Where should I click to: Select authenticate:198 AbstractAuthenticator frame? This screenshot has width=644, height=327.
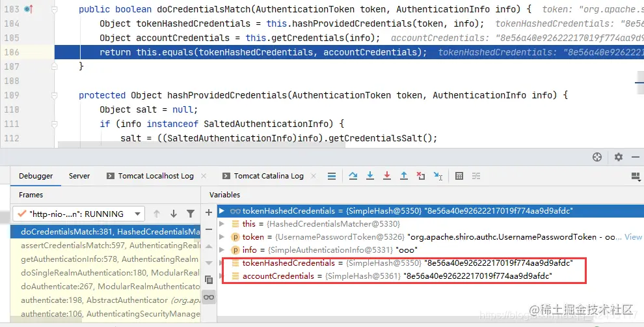pyautogui.click(x=105, y=300)
